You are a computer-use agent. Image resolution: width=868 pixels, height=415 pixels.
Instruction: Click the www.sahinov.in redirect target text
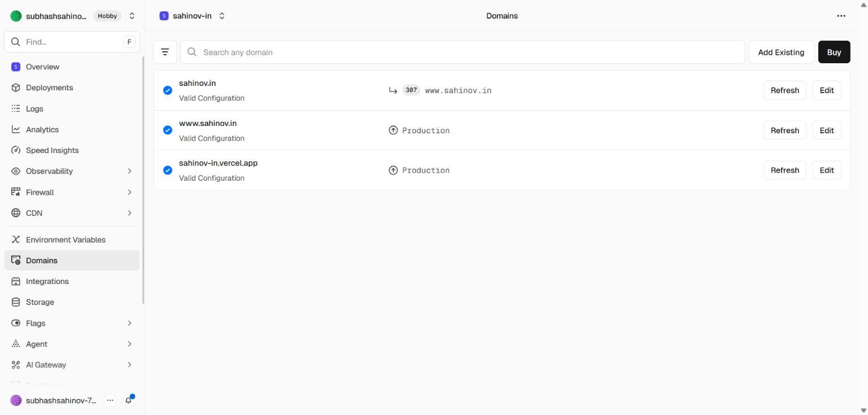pyautogui.click(x=458, y=90)
